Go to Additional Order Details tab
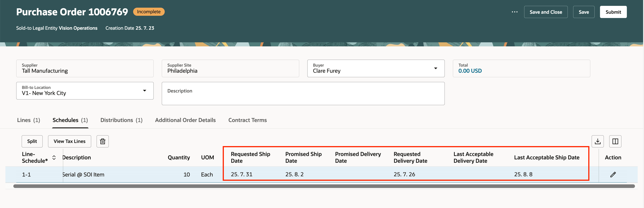The height and width of the screenshot is (208, 644). tap(185, 120)
